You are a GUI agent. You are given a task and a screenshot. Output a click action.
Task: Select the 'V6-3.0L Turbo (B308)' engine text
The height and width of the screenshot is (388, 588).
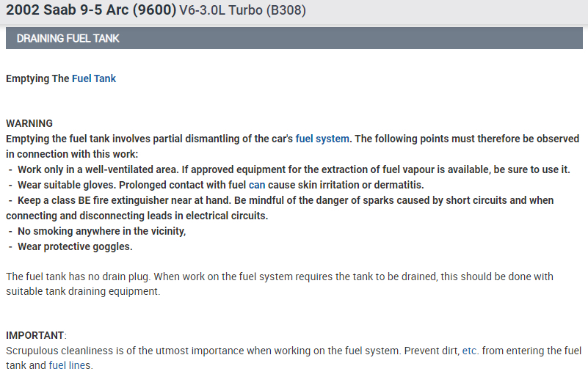(242, 12)
